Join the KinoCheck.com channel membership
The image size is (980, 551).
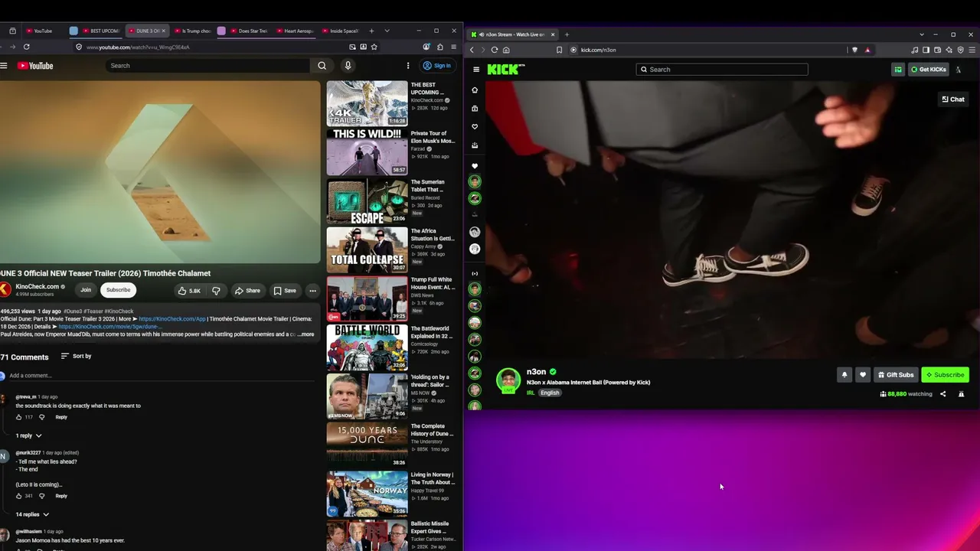[x=86, y=290]
